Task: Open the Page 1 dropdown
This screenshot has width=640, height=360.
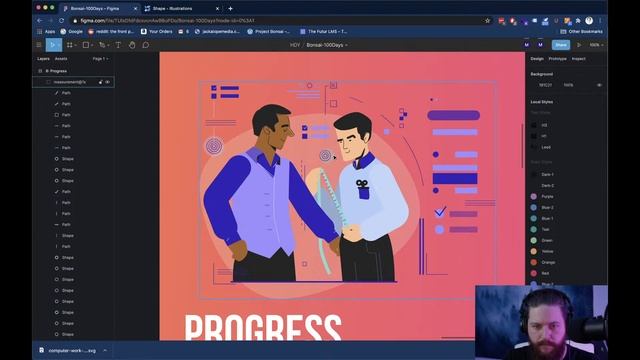Action: [100, 59]
